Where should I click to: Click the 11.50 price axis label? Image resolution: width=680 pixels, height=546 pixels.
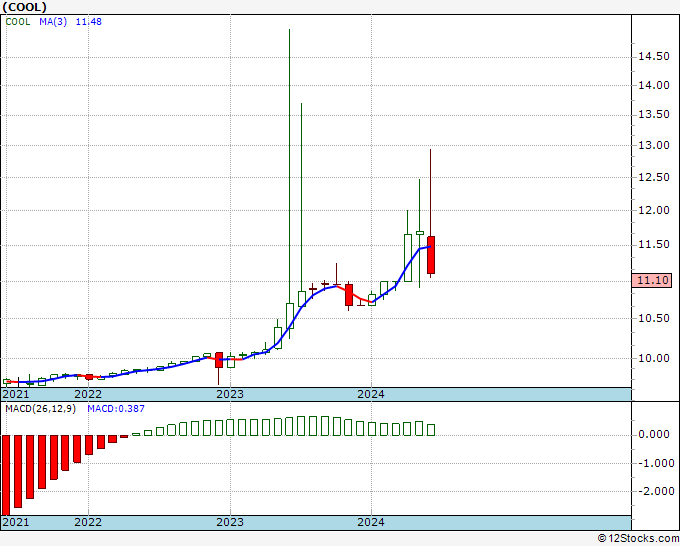[654, 245]
